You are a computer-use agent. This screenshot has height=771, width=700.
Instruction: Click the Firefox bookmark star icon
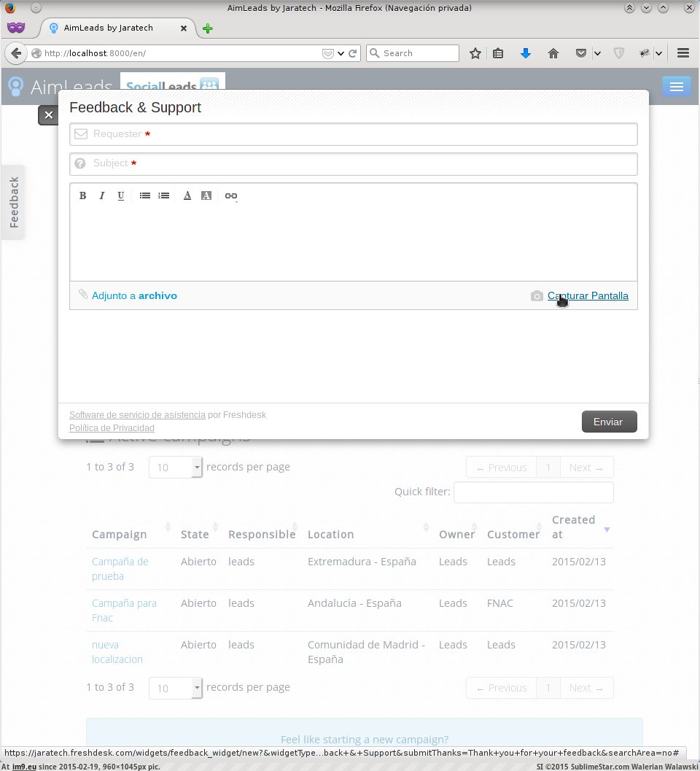click(x=475, y=53)
